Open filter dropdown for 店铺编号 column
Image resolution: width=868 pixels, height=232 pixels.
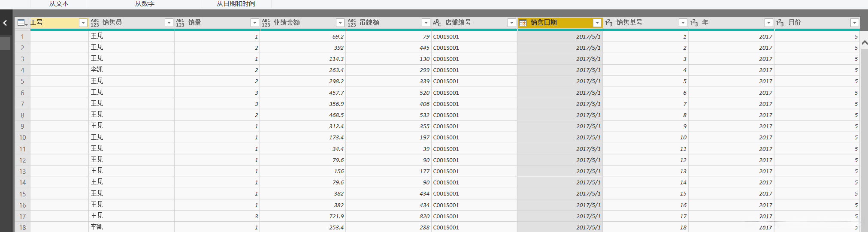(512, 23)
